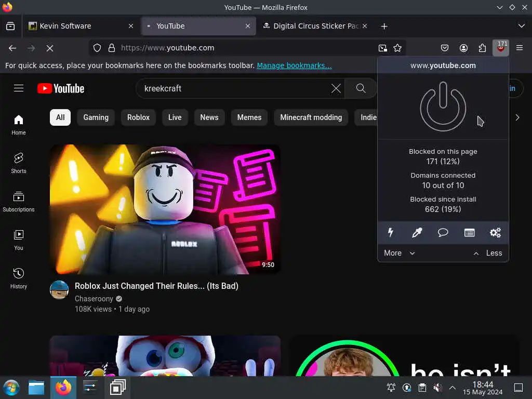
Task: Click tracking protection shield icon
Action: [x=97, y=48]
